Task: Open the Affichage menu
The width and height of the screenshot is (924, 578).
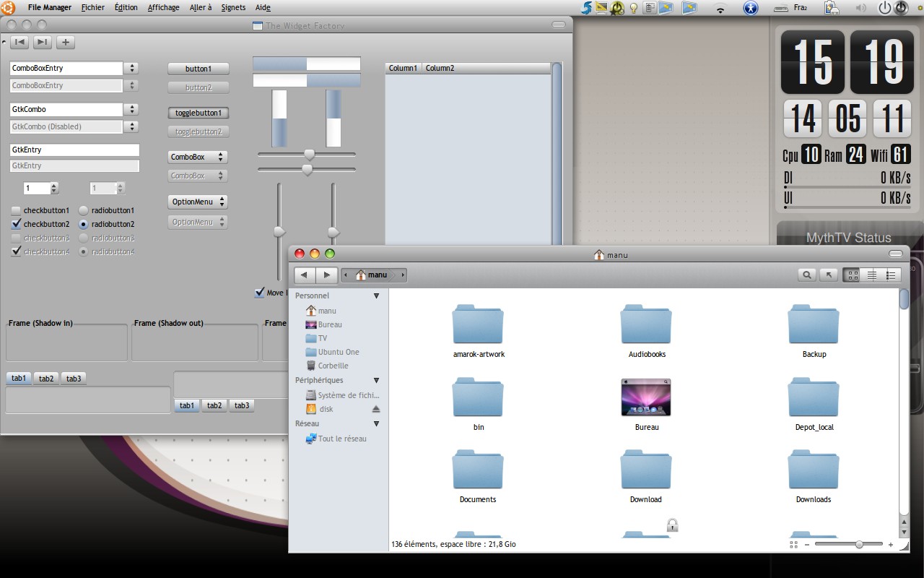Action: pyautogui.click(x=164, y=7)
